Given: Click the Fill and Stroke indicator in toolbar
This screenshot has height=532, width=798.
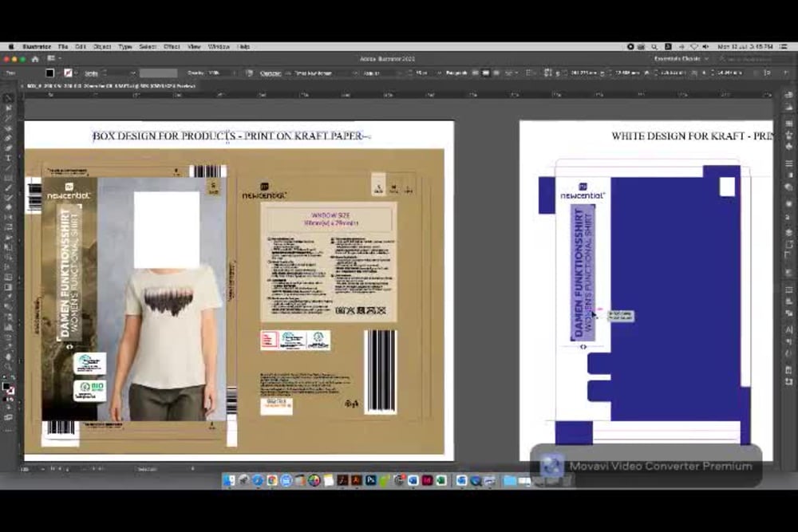Looking at the screenshot, I should tap(8, 389).
